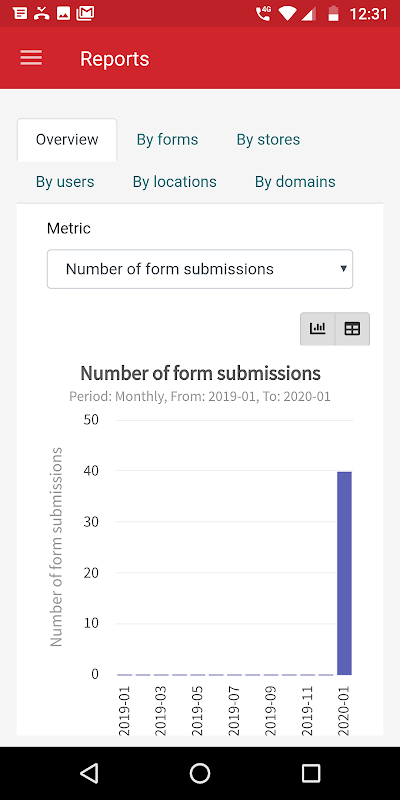Screen dimensions: 400x800
Task: Open the Metric dropdown selector
Action: 200,269
